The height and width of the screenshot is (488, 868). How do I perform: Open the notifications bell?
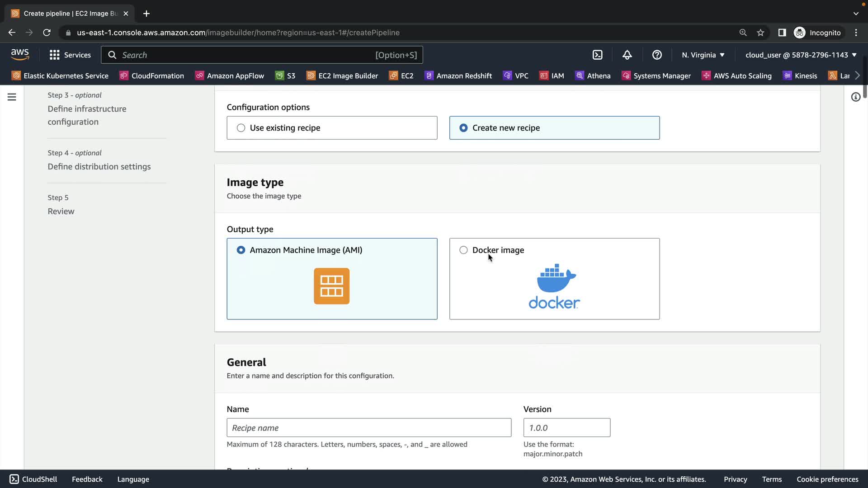click(x=627, y=55)
